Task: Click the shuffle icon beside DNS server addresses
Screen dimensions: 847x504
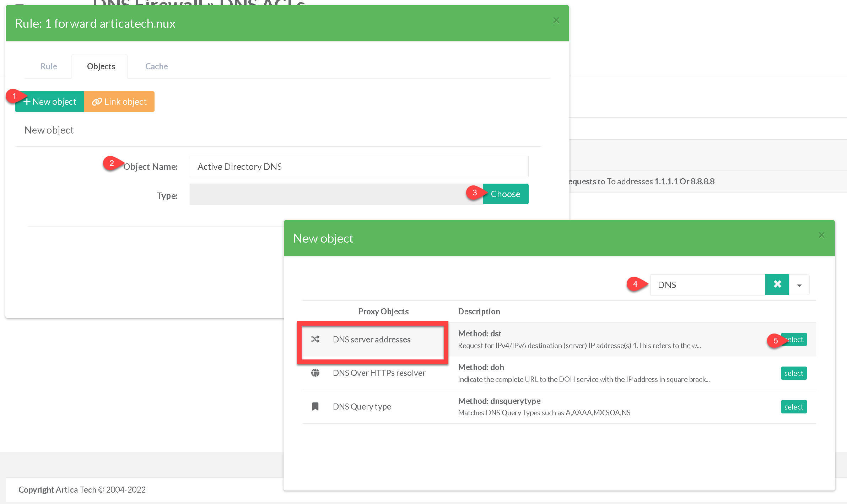Action: tap(315, 339)
